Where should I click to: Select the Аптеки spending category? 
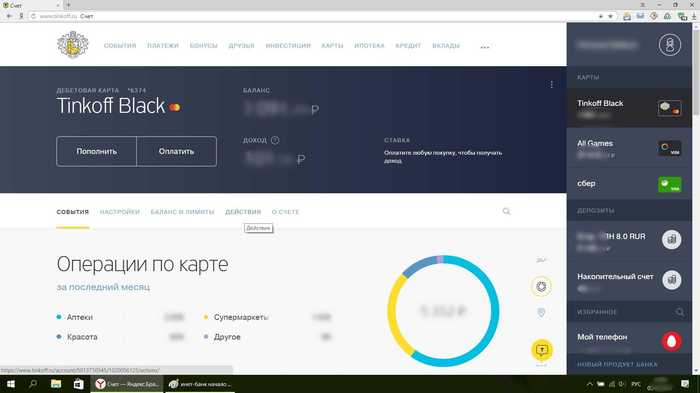[x=79, y=317]
